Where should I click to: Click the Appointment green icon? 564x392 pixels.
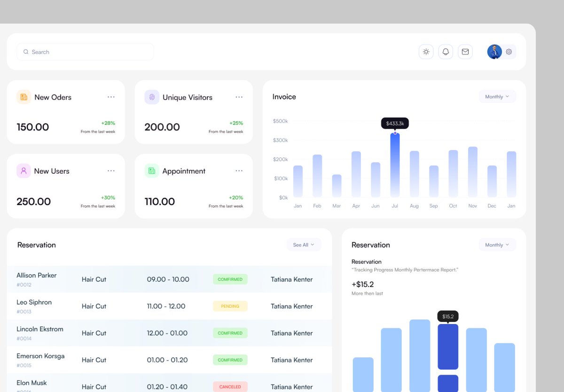(x=152, y=171)
